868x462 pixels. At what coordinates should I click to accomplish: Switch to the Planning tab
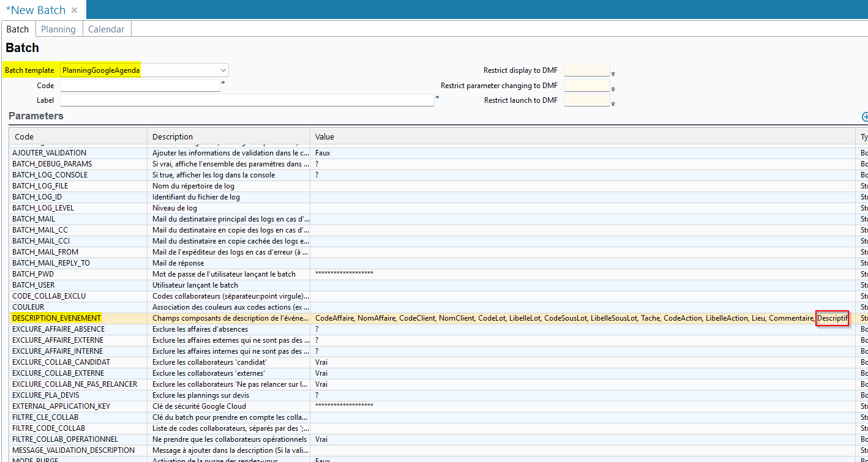(x=58, y=29)
